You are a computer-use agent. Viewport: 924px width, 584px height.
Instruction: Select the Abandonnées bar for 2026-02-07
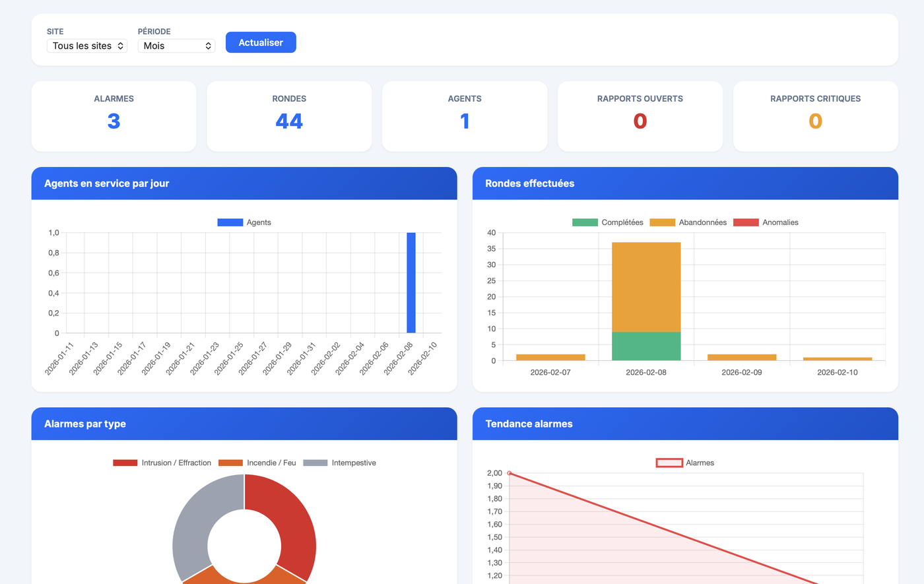[x=550, y=357]
